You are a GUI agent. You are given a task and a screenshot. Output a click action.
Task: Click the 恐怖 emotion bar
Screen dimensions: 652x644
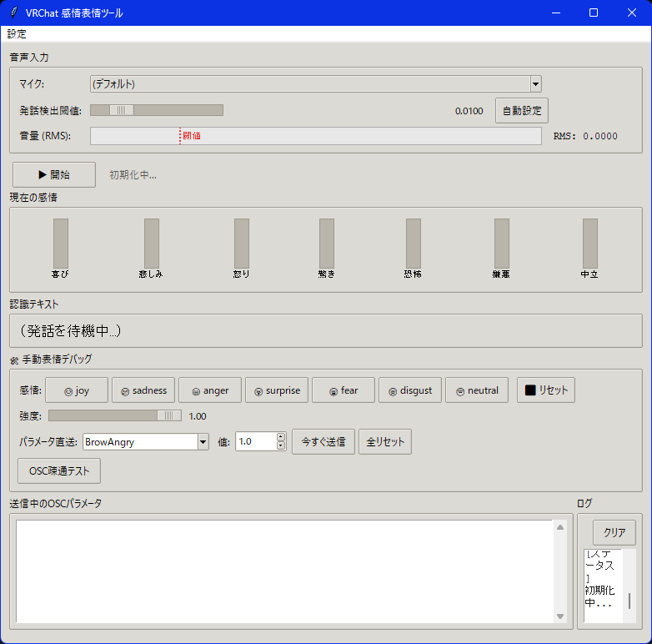click(x=414, y=244)
